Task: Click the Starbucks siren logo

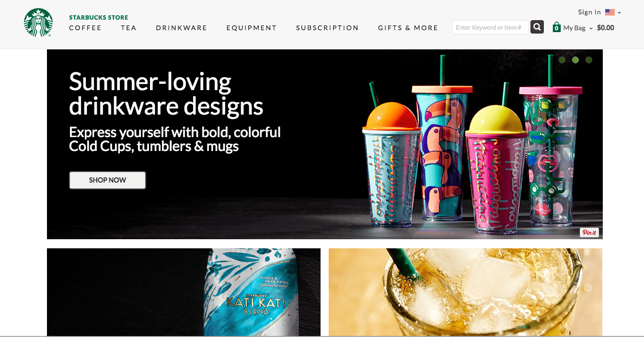Action: (x=38, y=23)
